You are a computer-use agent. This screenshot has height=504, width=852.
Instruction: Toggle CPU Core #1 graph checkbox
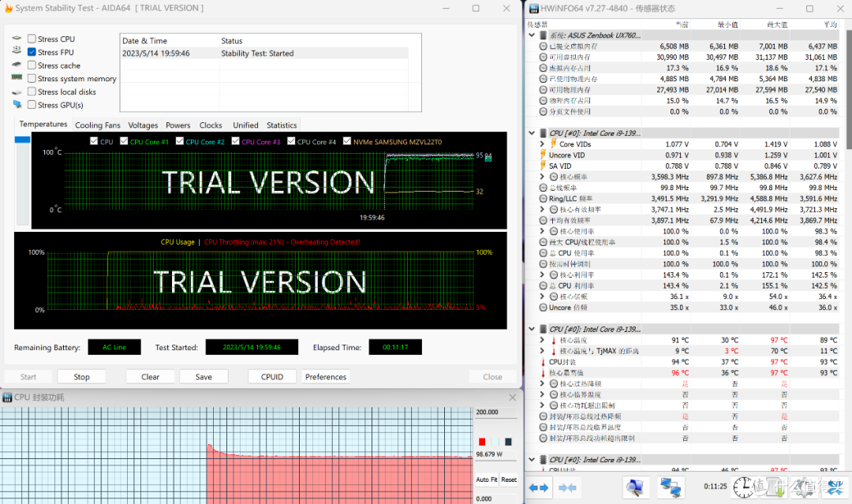pos(124,141)
